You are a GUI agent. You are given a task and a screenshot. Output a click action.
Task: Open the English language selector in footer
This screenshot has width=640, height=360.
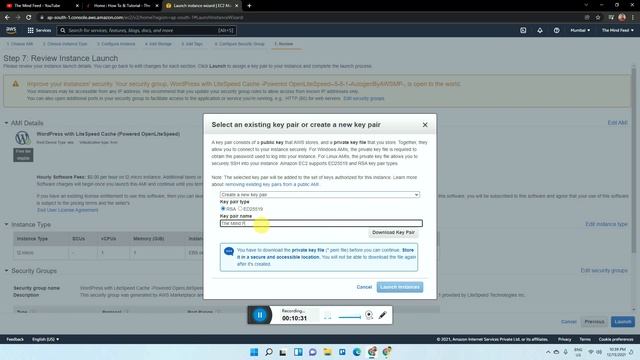(x=45, y=339)
